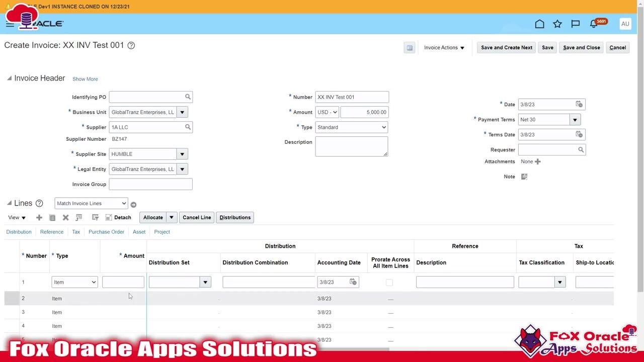Viewport: 644px width, 362px height.
Task: Open the Watchlist flag icon
Action: pyautogui.click(x=576, y=24)
